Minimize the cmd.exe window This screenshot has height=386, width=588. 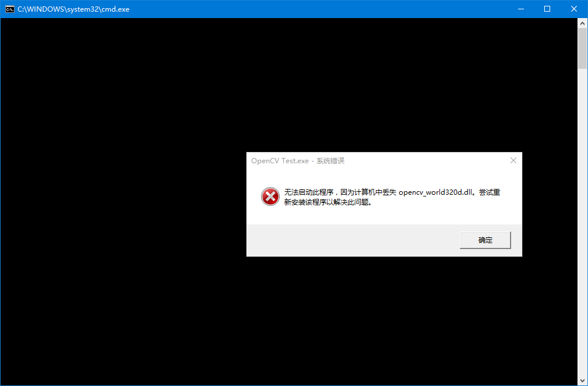point(520,9)
